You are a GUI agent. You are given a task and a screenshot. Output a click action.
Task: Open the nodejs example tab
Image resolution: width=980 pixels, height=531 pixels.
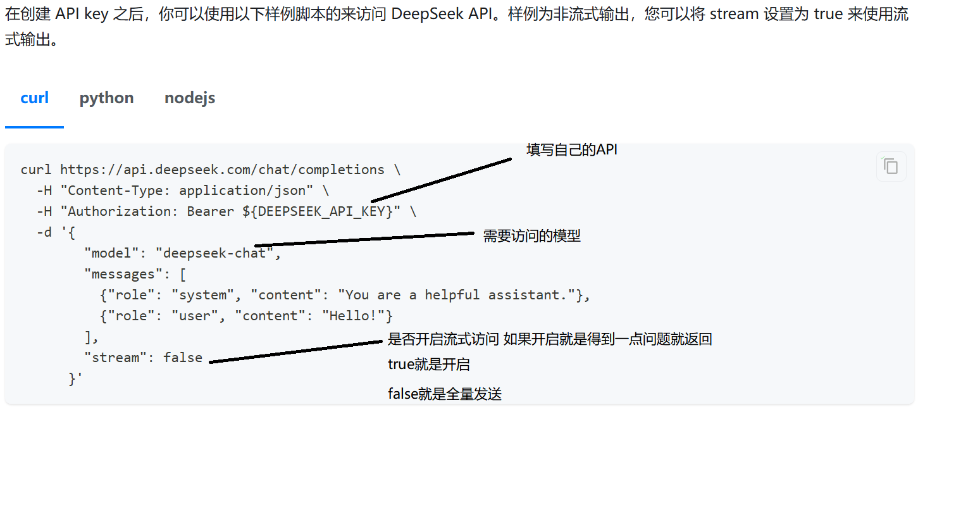190,98
